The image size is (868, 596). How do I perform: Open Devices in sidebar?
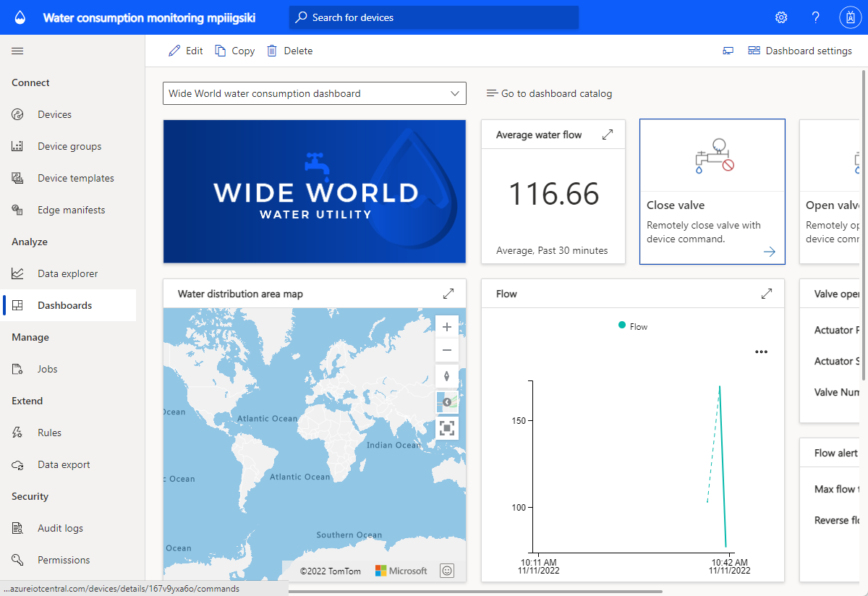(68, 114)
